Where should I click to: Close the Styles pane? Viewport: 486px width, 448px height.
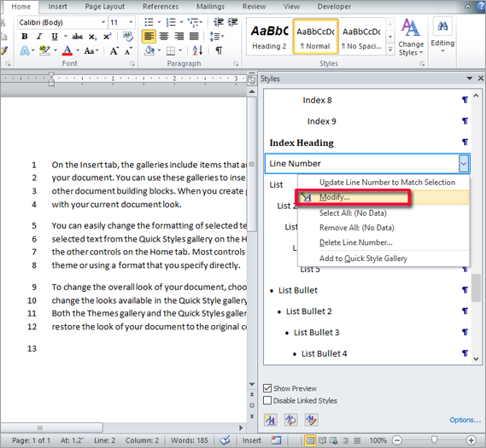point(480,79)
